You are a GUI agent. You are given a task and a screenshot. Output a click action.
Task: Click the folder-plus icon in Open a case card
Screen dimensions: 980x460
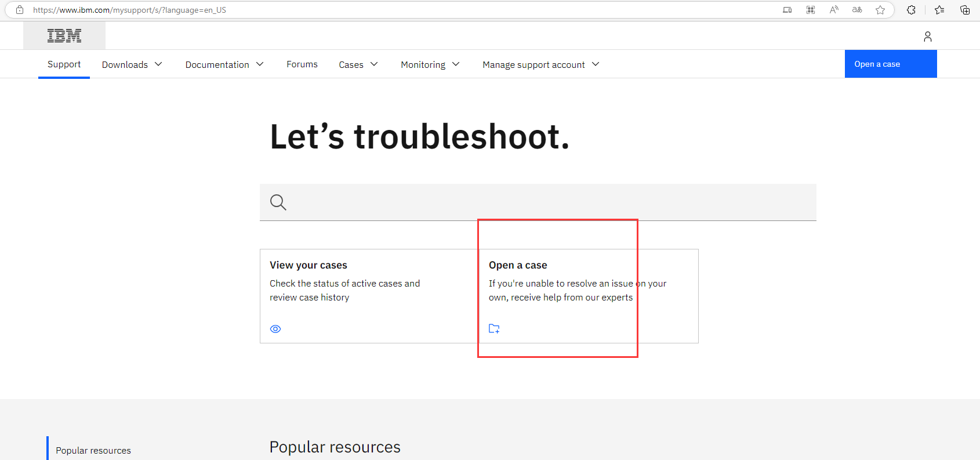(x=494, y=329)
